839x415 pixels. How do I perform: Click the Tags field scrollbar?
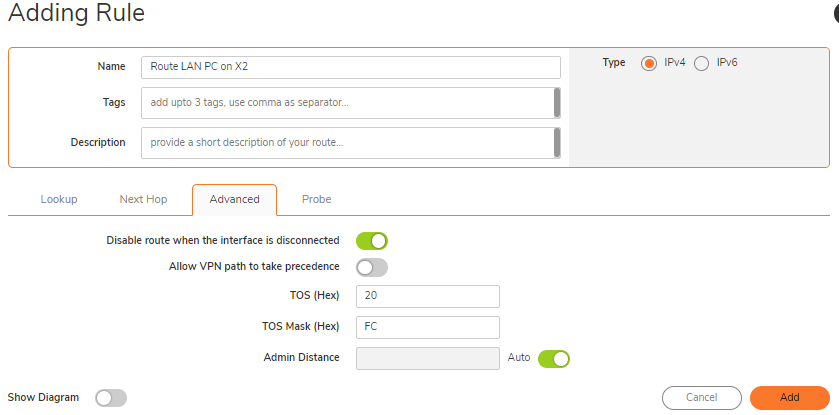click(x=557, y=103)
